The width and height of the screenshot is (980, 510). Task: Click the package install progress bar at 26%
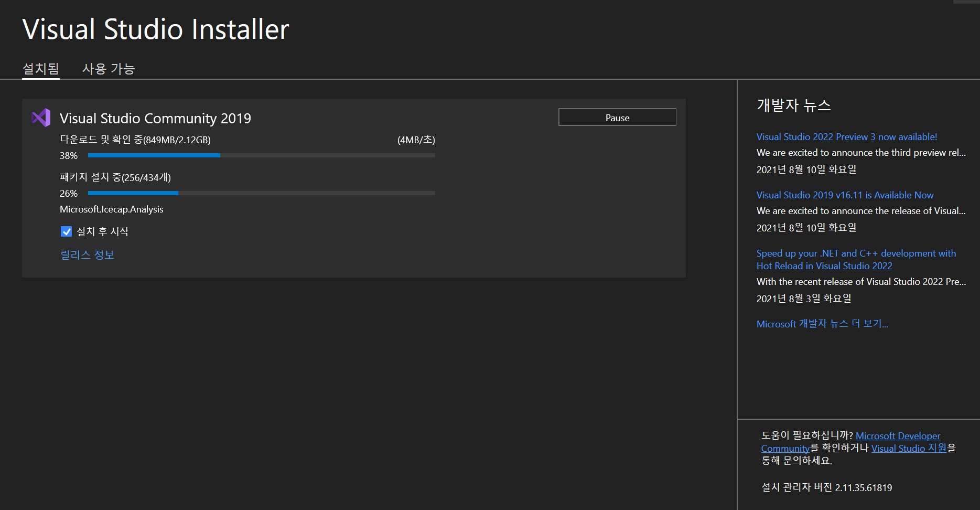click(262, 193)
